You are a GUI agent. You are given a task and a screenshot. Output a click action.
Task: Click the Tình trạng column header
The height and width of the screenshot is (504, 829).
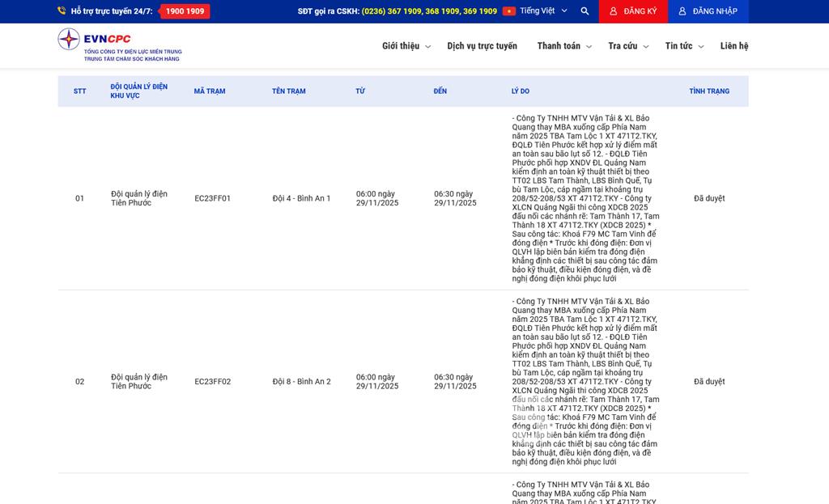[709, 91]
